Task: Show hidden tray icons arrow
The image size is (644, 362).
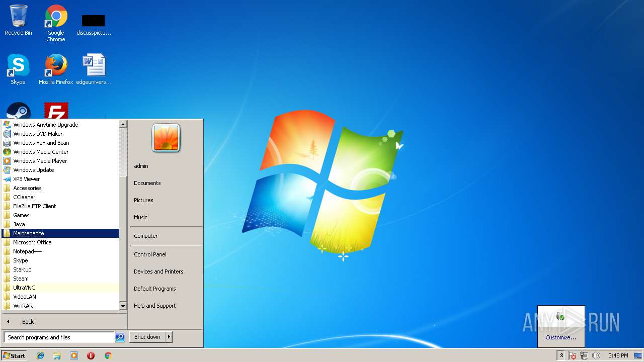Action: pos(561,355)
